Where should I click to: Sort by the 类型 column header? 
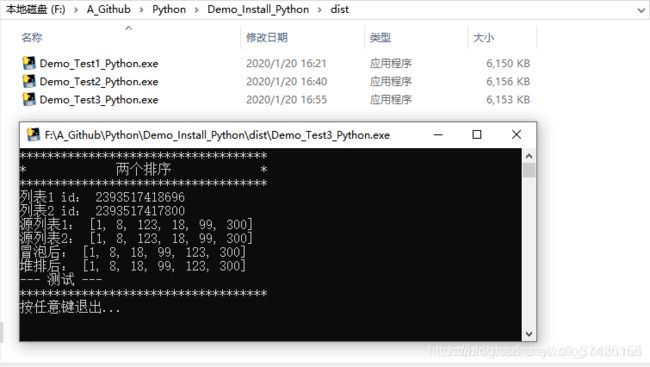380,37
